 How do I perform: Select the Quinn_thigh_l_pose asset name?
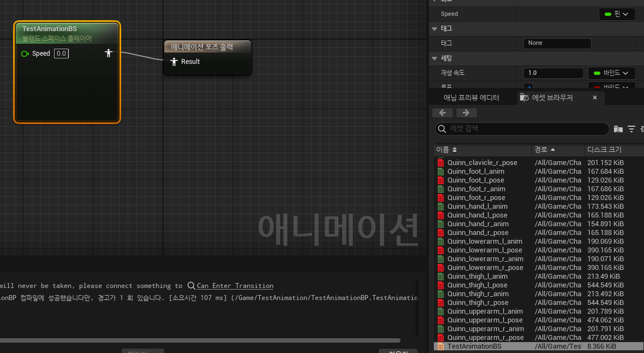point(477,285)
